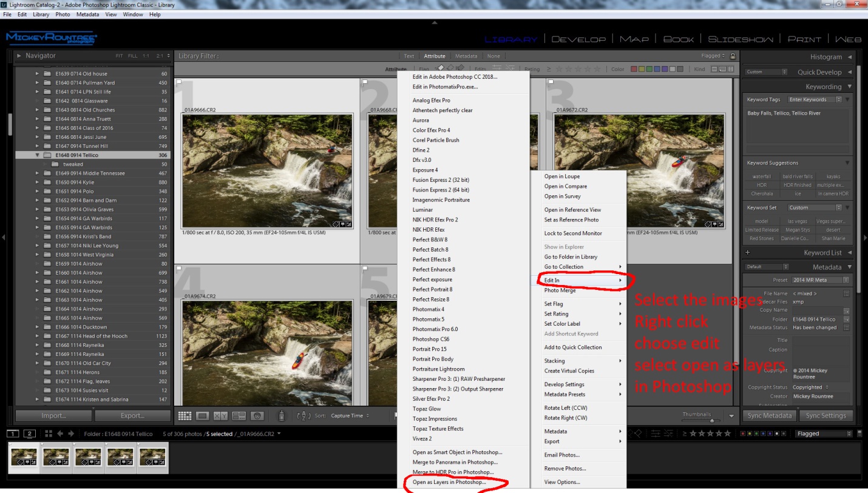
Task: Open the Photo menu in menu bar
Action: [63, 14]
